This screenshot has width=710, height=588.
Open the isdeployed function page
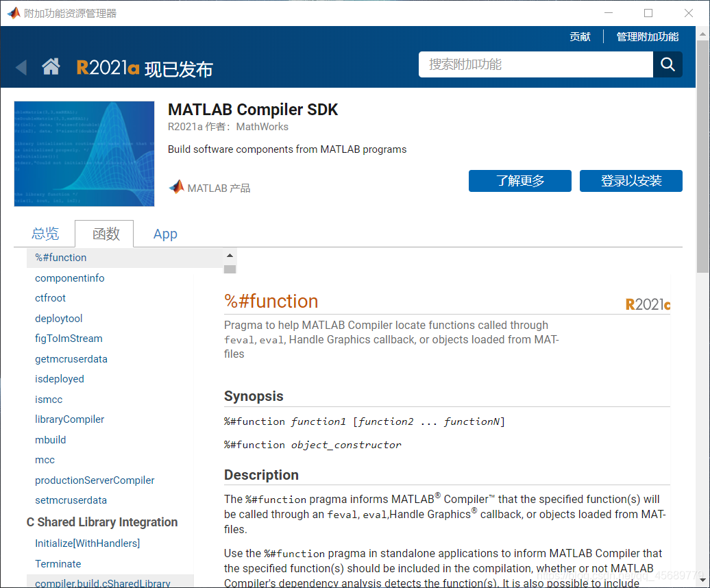[x=60, y=379]
